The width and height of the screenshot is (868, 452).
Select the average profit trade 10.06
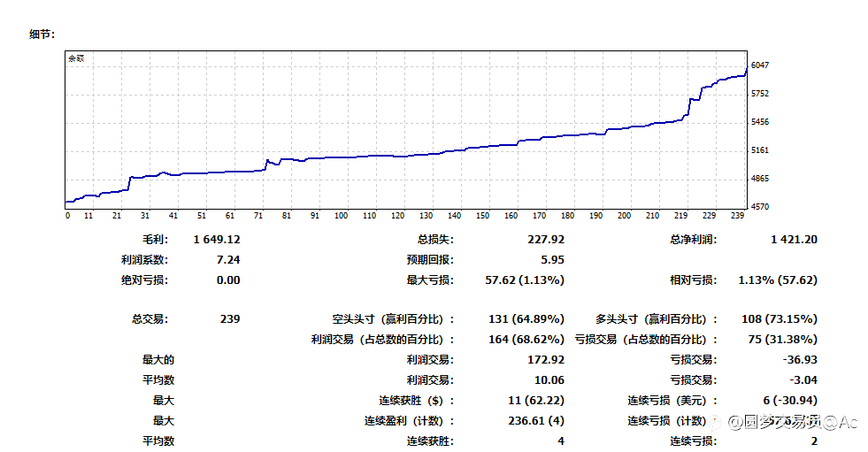tap(549, 380)
